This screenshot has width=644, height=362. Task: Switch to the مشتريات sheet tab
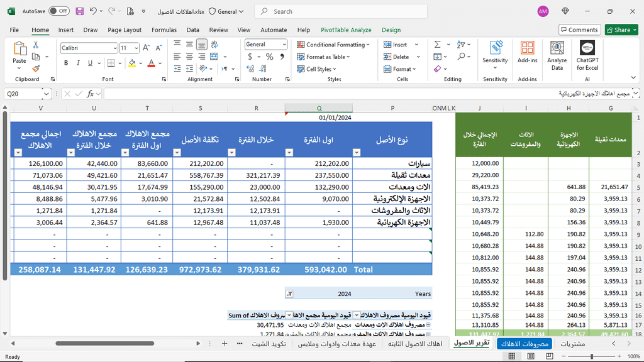[x=572, y=344]
